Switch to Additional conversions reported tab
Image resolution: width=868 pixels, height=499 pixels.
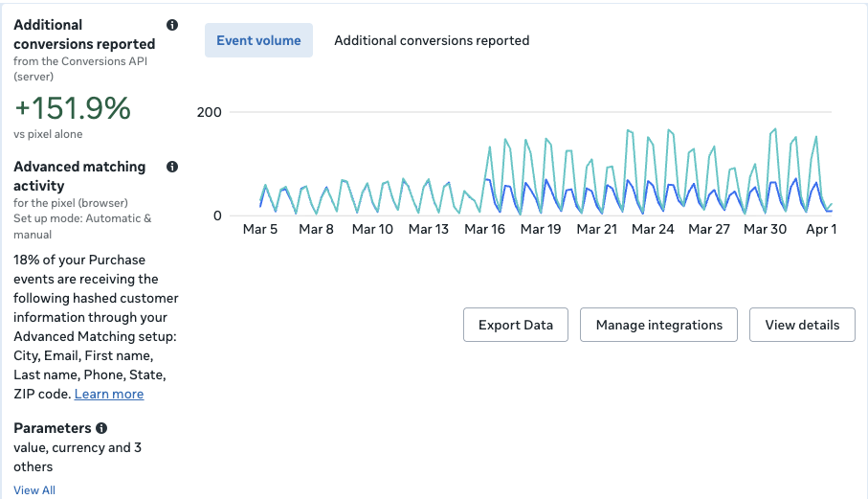[432, 40]
